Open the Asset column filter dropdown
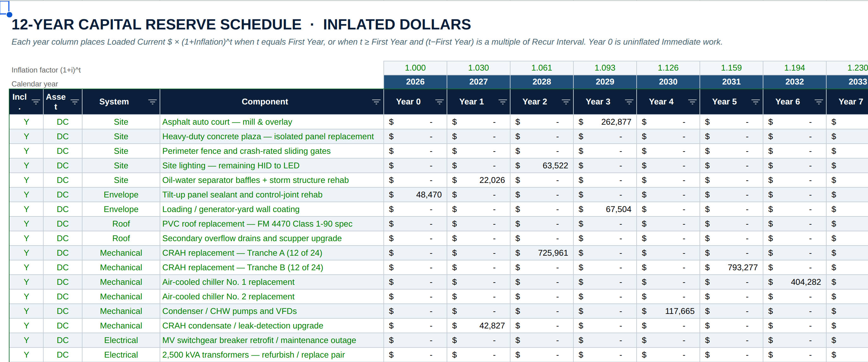 pos(75,102)
